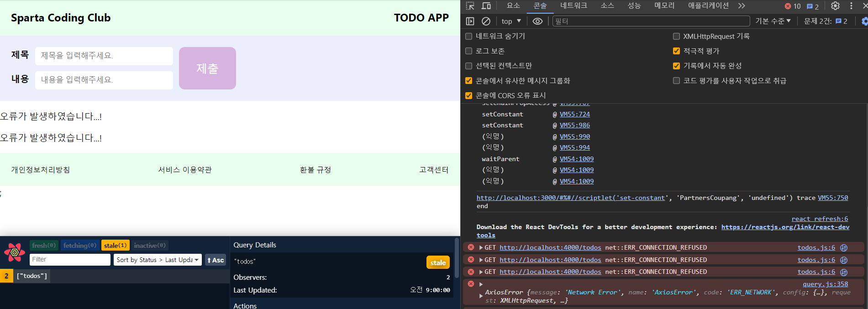Screen dimensions: 868x309
Task: Open 환불 규정 footer link
Action: pyautogui.click(x=316, y=170)
